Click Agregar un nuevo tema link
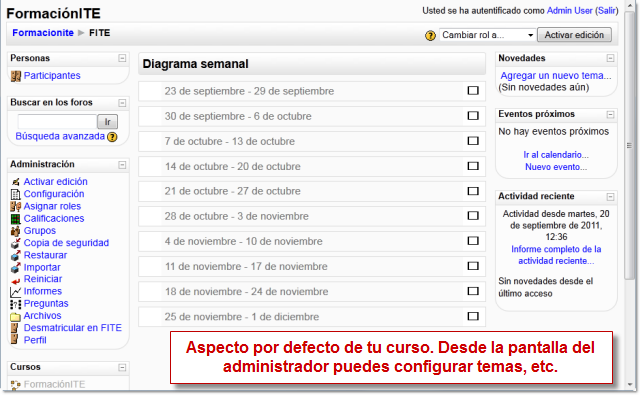 point(556,75)
